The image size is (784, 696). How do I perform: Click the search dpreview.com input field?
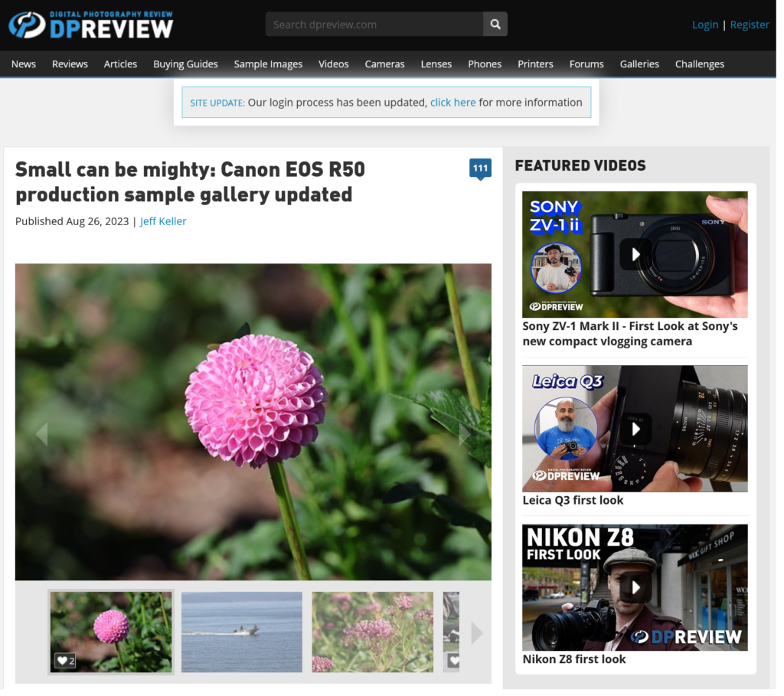(375, 24)
